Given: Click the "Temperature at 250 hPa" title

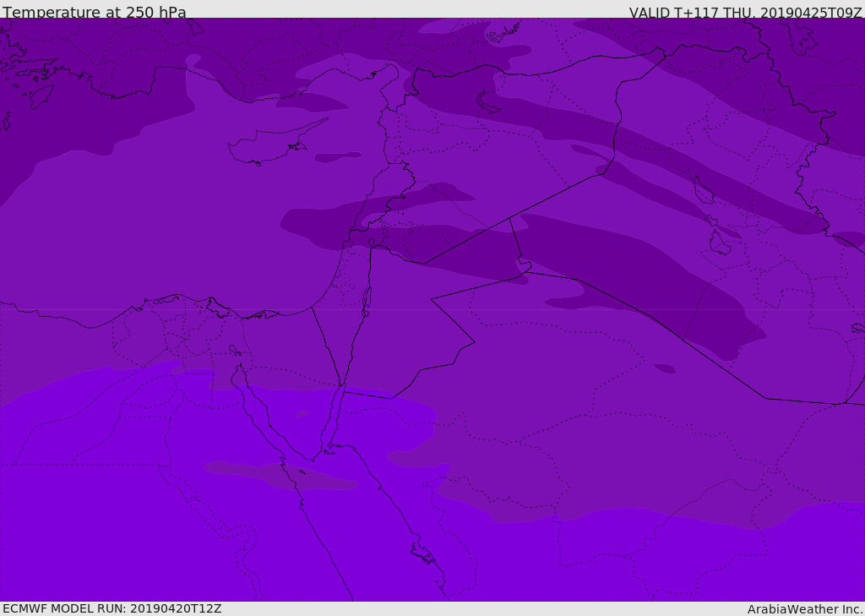Looking at the screenshot, I should pos(95,12).
